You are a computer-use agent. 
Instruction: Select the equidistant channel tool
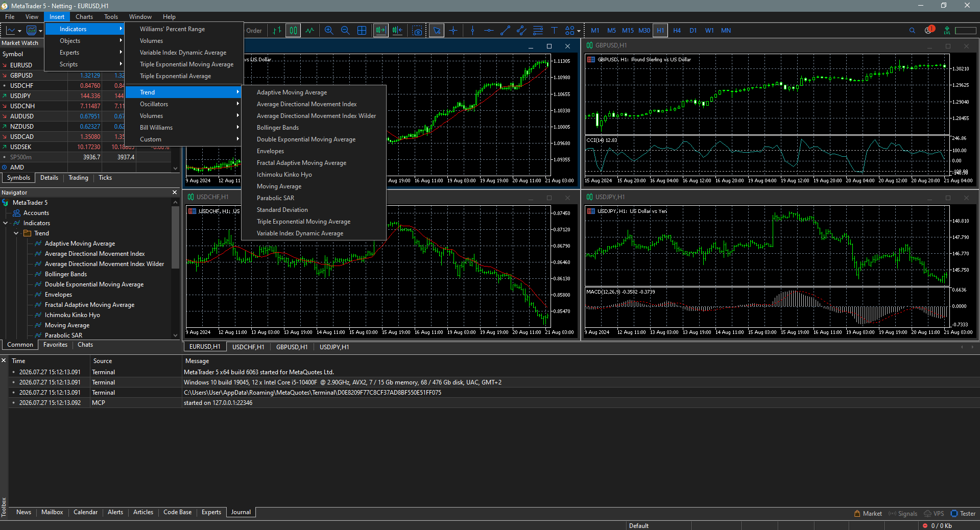coord(521,31)
